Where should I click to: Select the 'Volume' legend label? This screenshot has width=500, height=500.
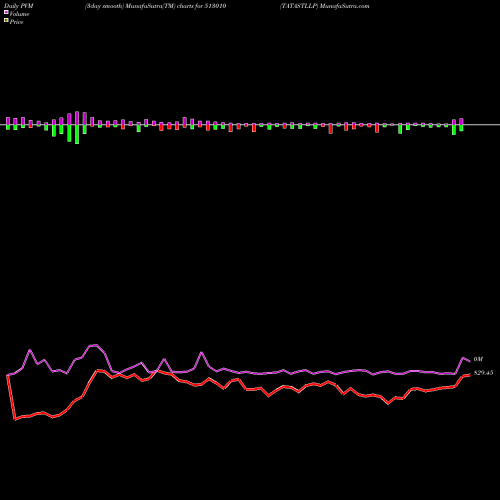19,14
